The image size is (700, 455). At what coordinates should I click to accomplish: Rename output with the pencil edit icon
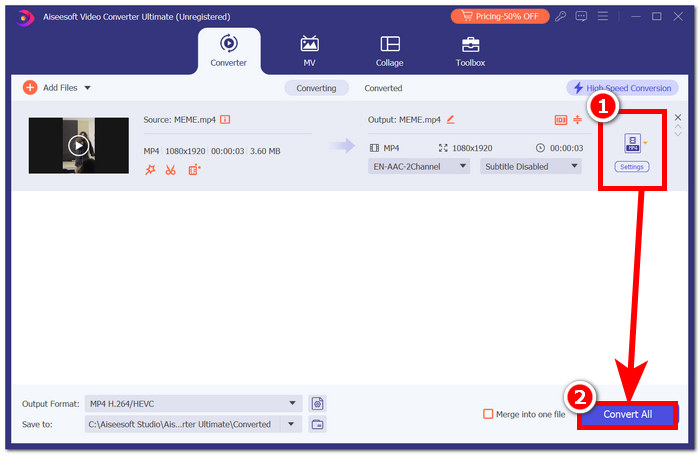point(450,119)
